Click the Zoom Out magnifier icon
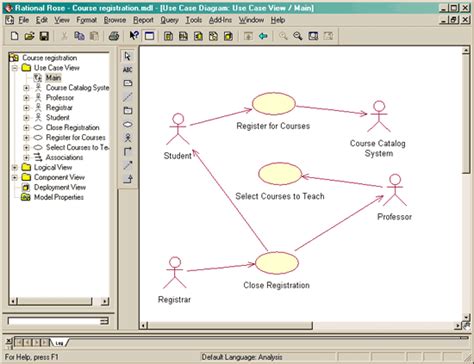Screen dimensions: 474x364 click(x=298, y=36)
